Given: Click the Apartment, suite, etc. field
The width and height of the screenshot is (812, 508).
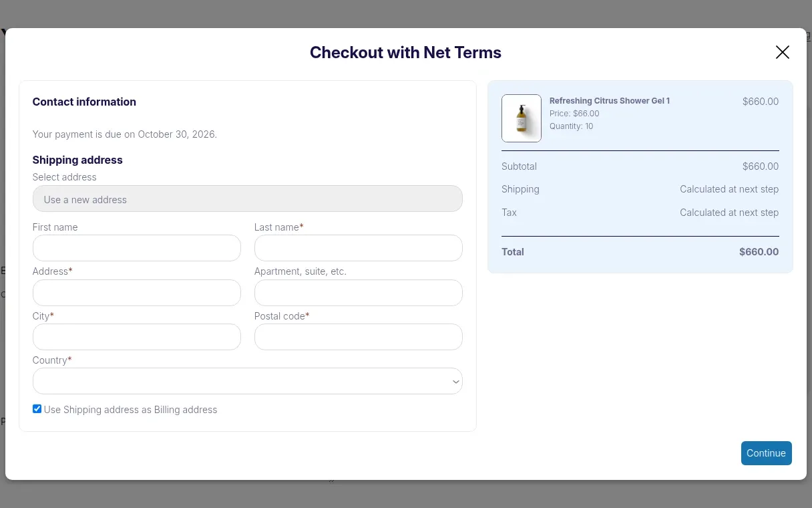Looking at the screenshot, I should tap(358, 293).
